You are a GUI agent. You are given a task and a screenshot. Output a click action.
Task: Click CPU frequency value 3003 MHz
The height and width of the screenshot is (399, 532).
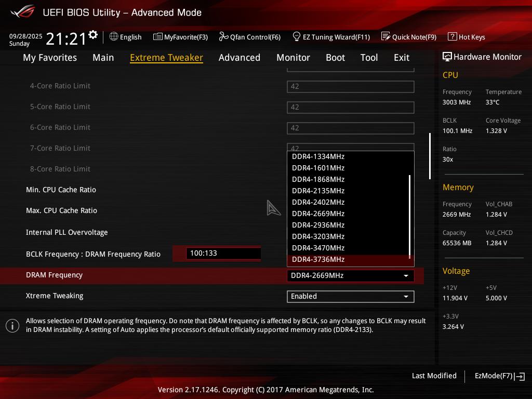tap(456, 102)
